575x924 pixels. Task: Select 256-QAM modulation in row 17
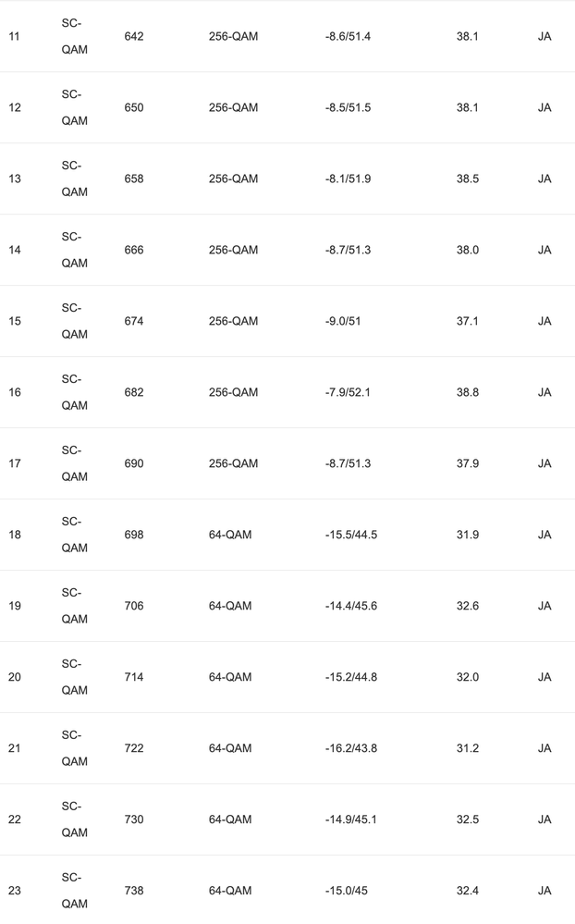pos(233,463)
